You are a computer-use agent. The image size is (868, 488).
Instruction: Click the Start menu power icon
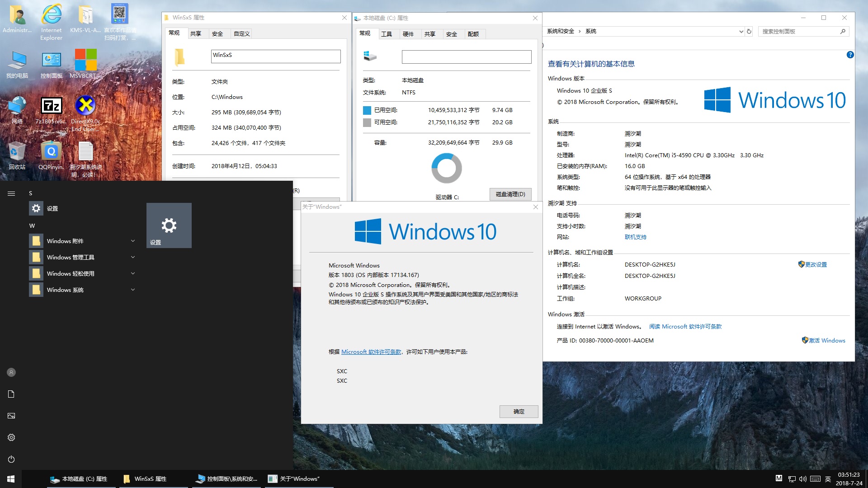pos(11,459)
